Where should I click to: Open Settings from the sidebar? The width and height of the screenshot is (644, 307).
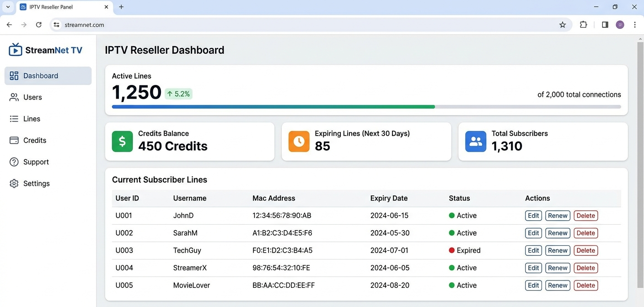click(48, 183)
